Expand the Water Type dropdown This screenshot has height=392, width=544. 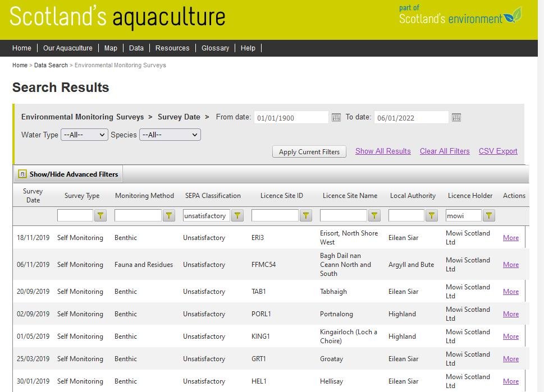[84, 135]
